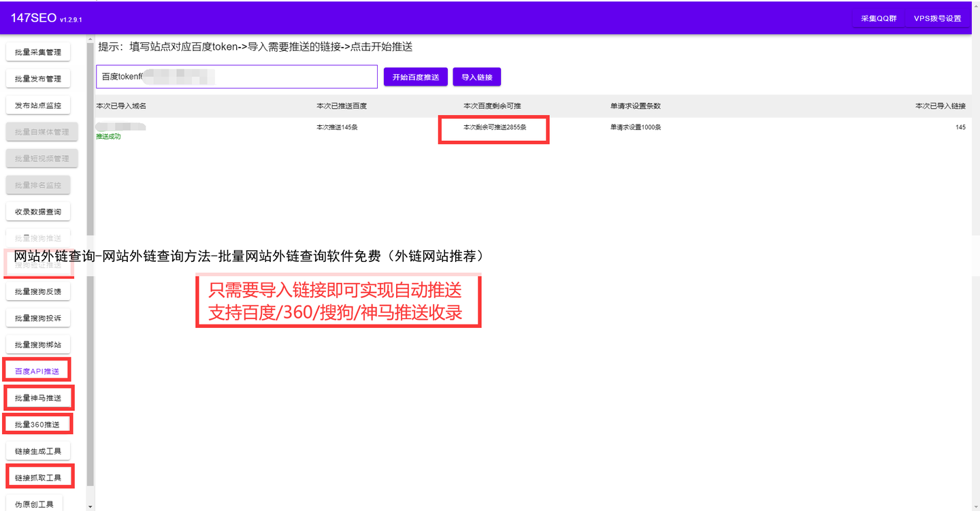Click the sidebar scrollbar up arrow
This screenshot has width=980, height=511.
click(x=91, y=41)
